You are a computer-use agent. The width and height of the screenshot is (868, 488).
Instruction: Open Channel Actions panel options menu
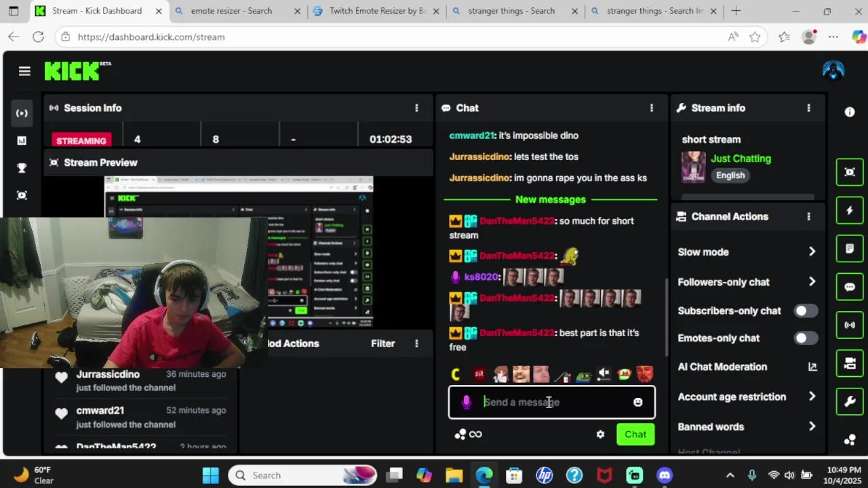click(x=808, y=216)
